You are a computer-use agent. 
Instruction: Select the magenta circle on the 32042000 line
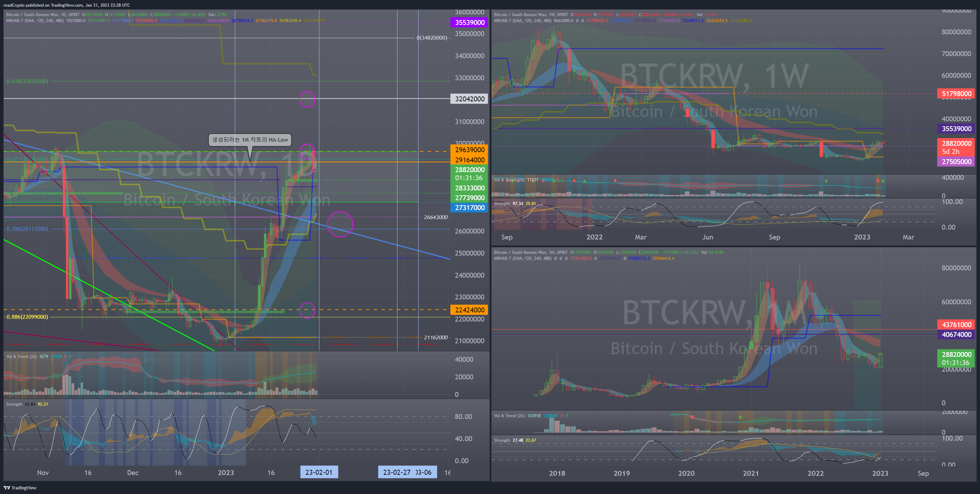(x=307, y=99)
